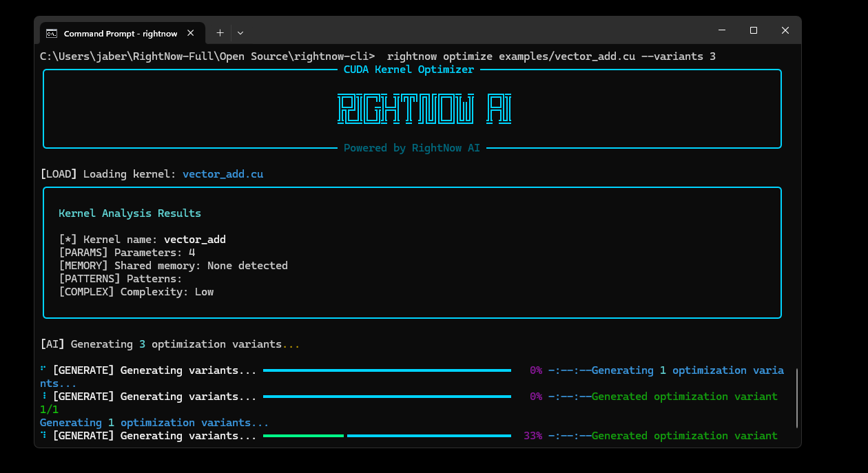The width and height of the screenshot is (868, 473).
Task: Click the "[LOAD] Loading kernel:" label
Action: 109,174
